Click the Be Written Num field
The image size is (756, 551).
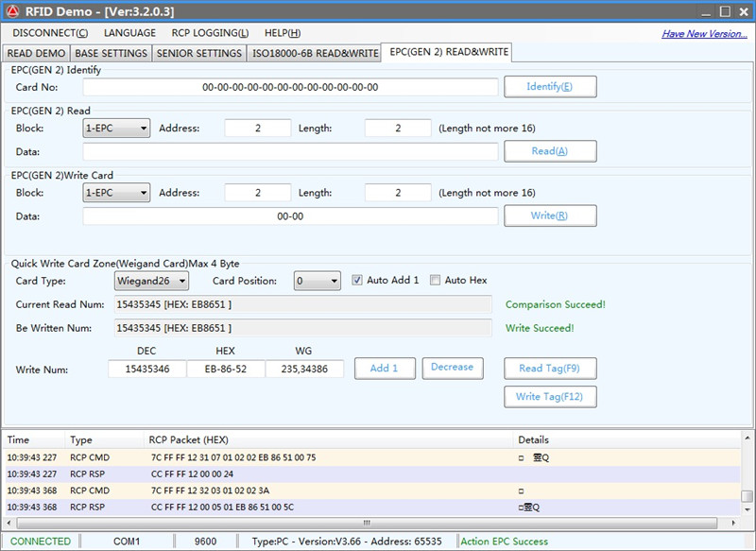click(302, 328)
